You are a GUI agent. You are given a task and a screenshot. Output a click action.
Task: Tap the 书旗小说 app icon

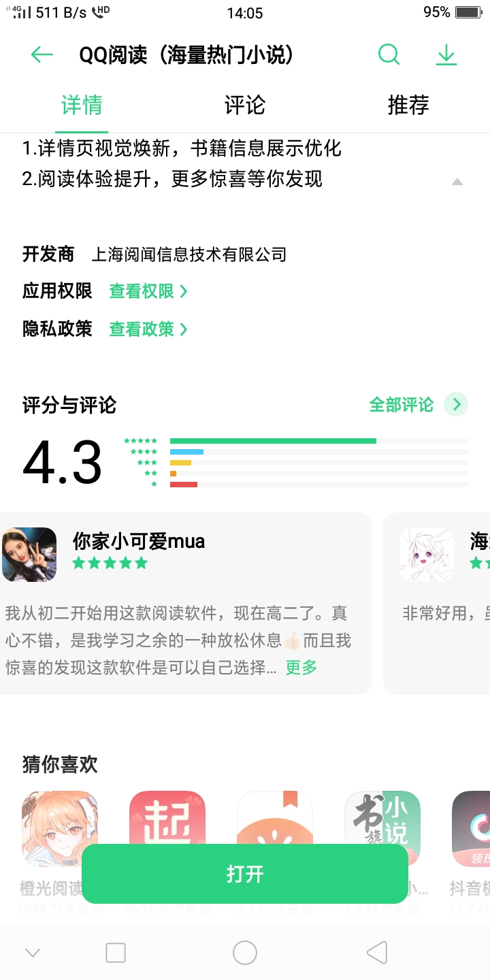(x=382, y=819)
